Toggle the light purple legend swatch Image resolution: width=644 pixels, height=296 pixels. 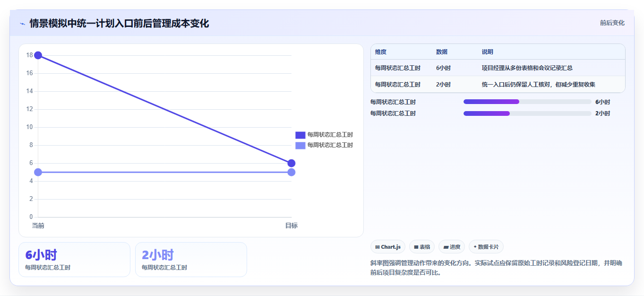(x=301, y=145)
